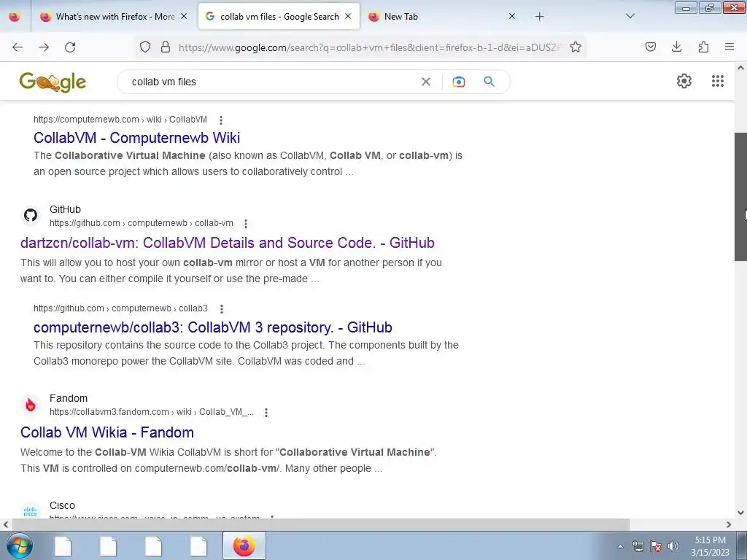Viewport: 747px width, 560px height.
Task: Switch to the New Tab tab
Action: pos(400,16)
